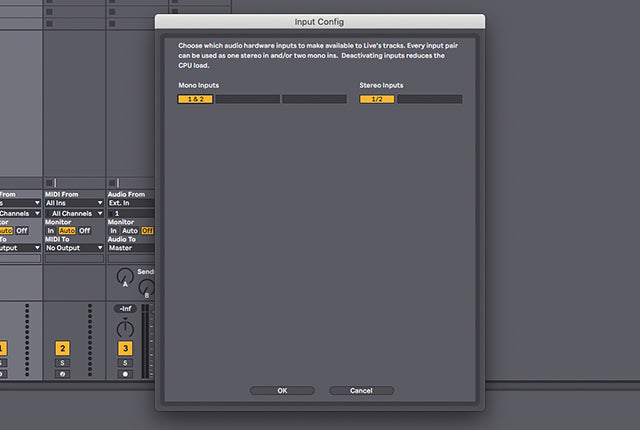Click the Send A knob
This screenshot has width=640, height=430.
point(125,277)
